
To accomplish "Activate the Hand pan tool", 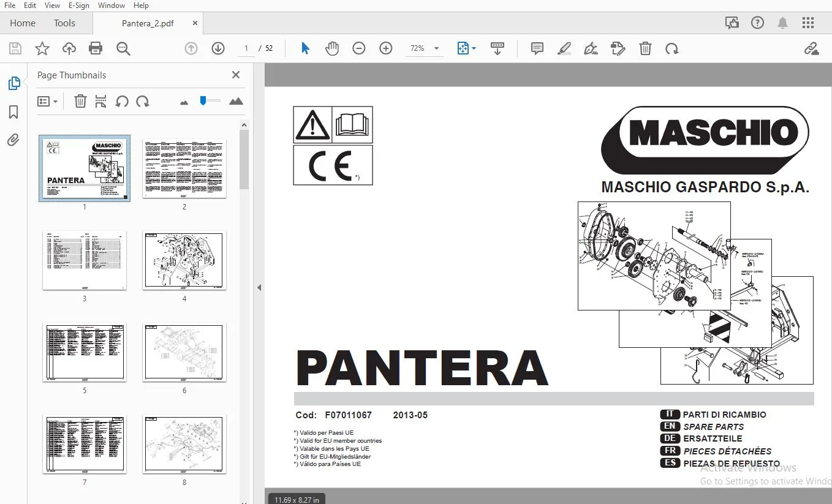I will pyautogui.click(x=332, y=48).
